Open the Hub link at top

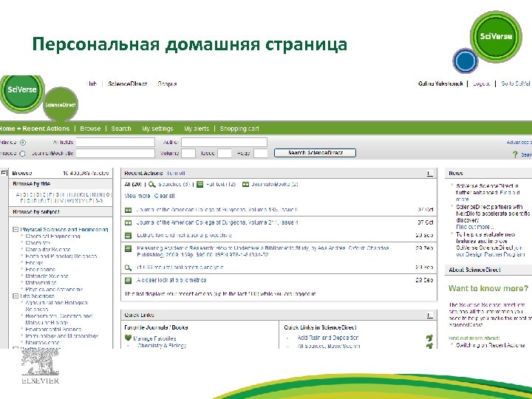coord(92,83)
